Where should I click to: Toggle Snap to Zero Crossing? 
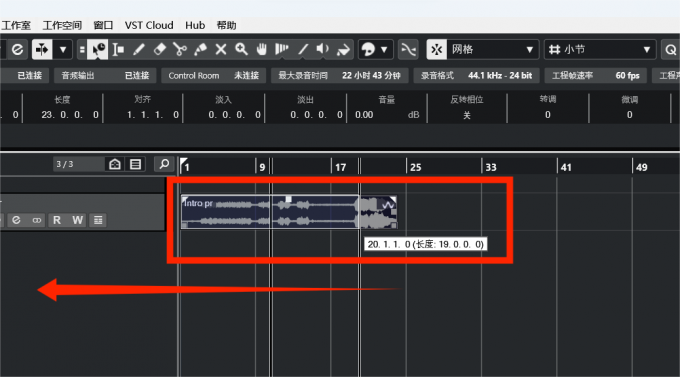click(x=409, y=49)
